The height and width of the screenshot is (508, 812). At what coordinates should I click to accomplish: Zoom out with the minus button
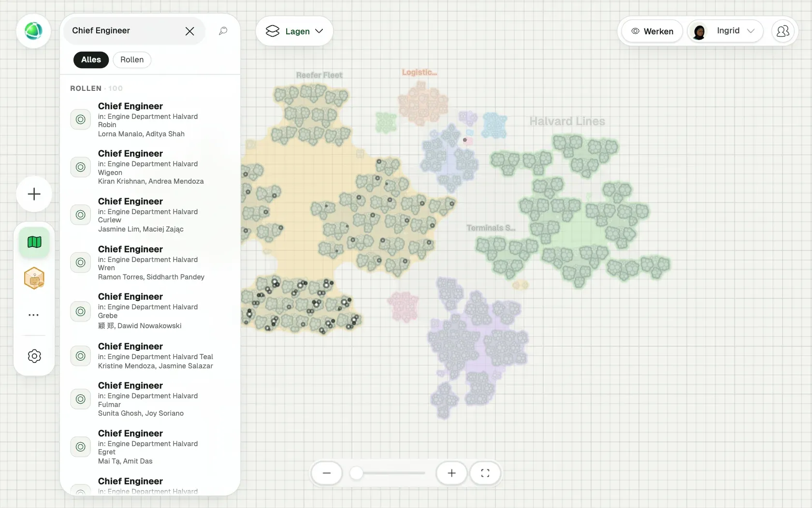point(327,473)
